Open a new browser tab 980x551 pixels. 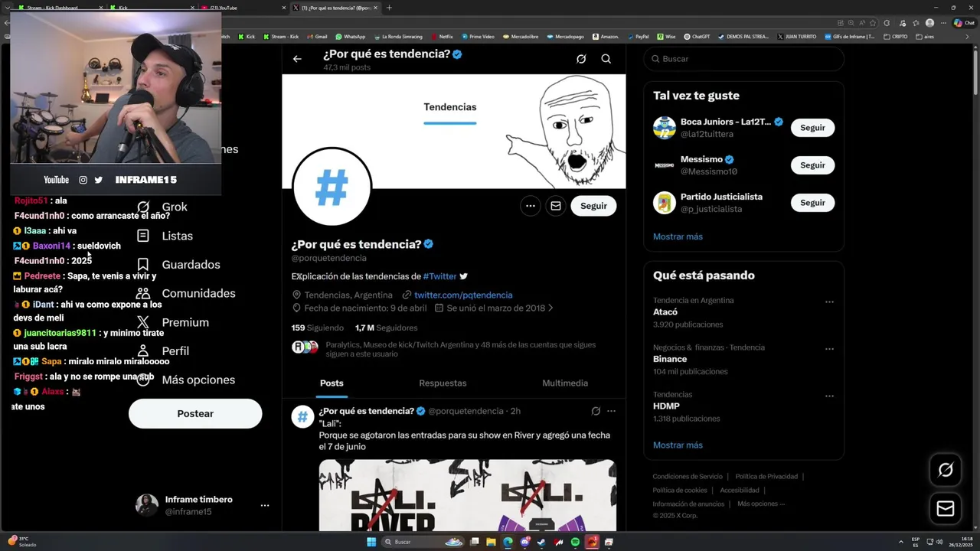coord(389,8)
